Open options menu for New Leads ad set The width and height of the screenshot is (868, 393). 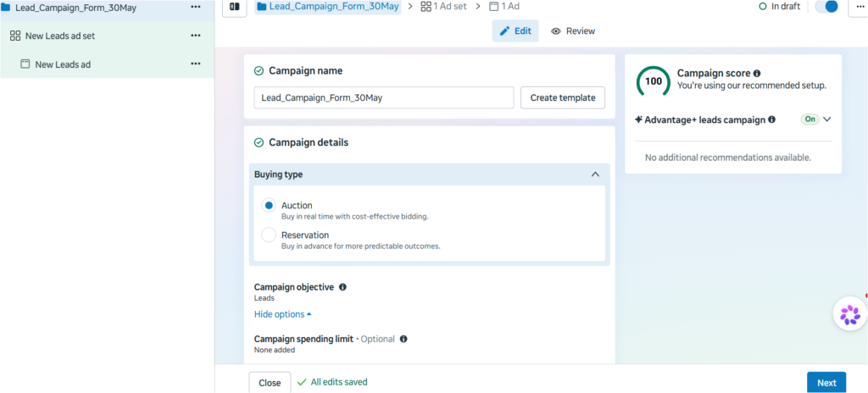(196, 36)
